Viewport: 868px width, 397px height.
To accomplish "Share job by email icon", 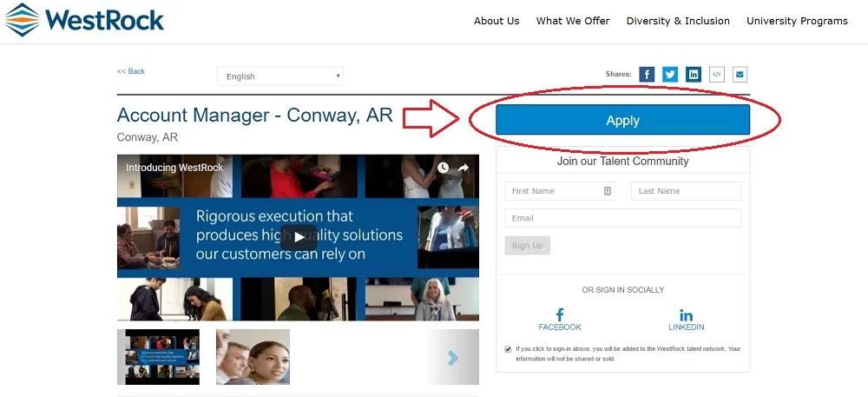I will click(x=740, y=75).
